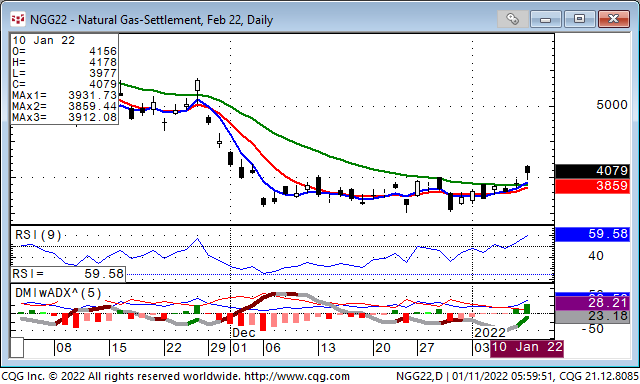The image size is (640, 384).
Task: Click the 'RSI= 59.58' value box
Action: coord(68,274)
